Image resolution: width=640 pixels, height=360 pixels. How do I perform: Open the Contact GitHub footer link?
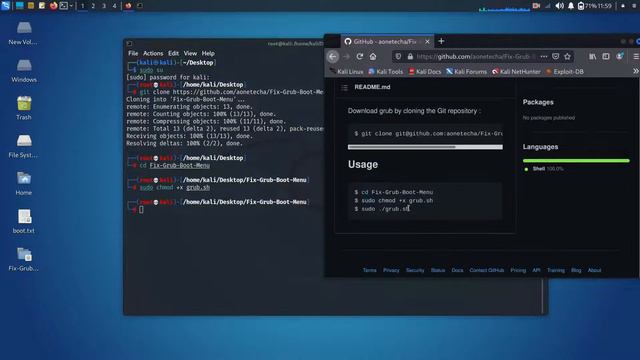[487, 270]
